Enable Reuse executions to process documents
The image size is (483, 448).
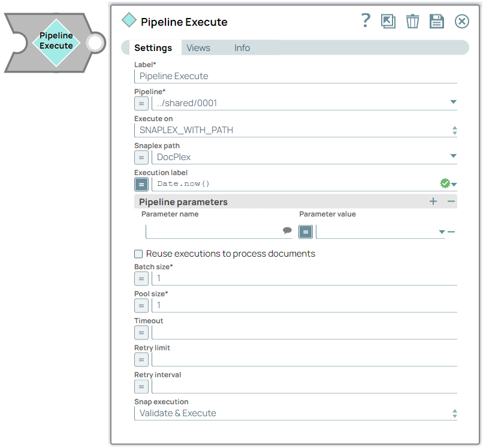[x=138, y=254]
